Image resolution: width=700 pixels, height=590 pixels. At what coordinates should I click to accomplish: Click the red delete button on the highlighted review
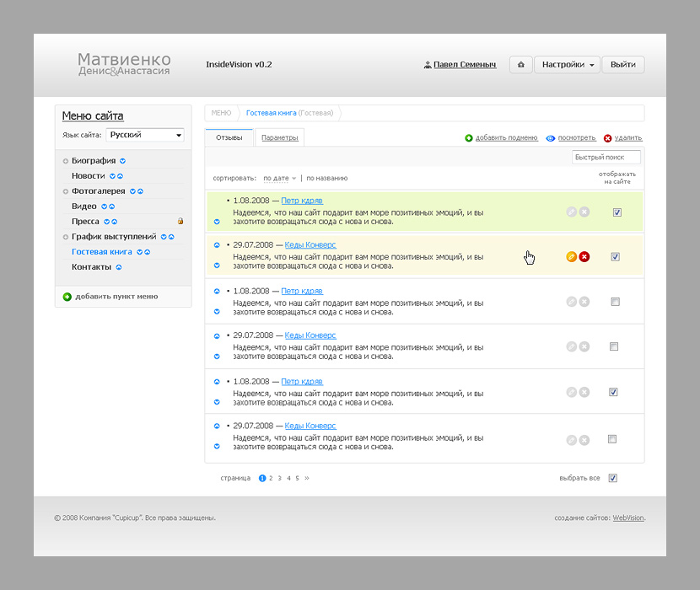coord(584,256)
